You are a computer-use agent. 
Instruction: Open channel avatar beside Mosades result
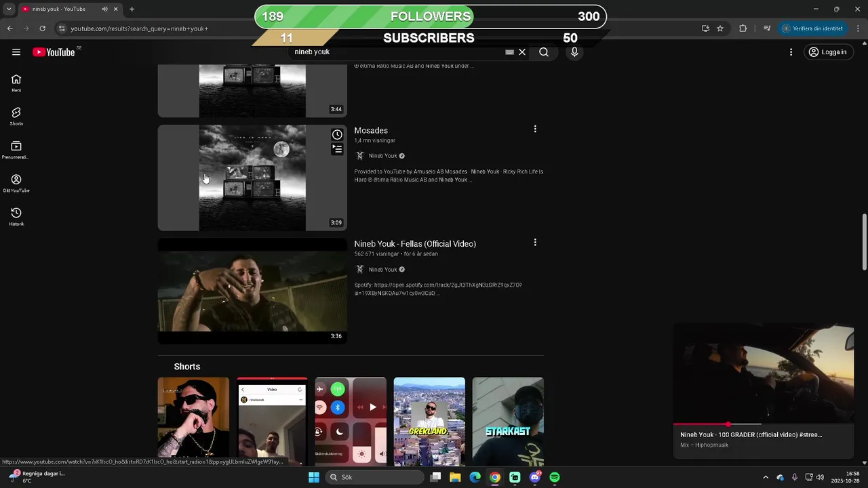pyautogui.click(x=360, y=156)
